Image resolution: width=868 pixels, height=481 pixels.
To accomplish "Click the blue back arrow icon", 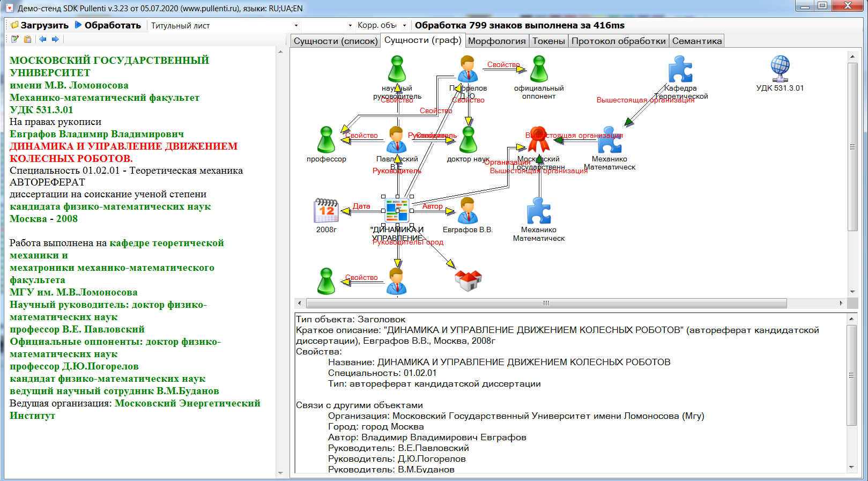I will tap(42, 39).
